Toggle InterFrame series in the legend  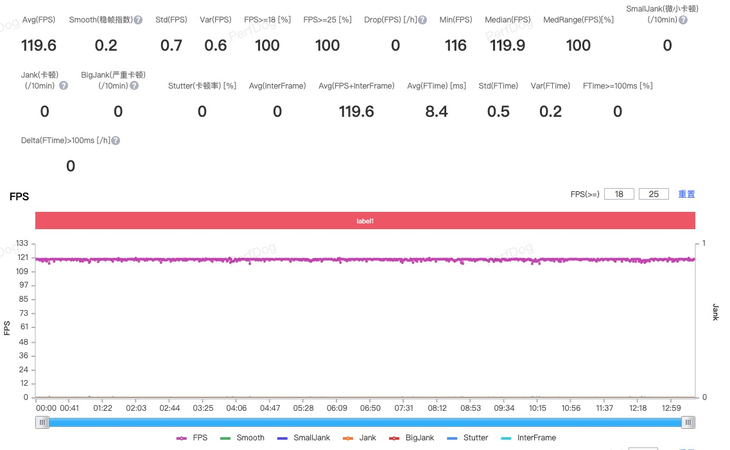[528, 438]
